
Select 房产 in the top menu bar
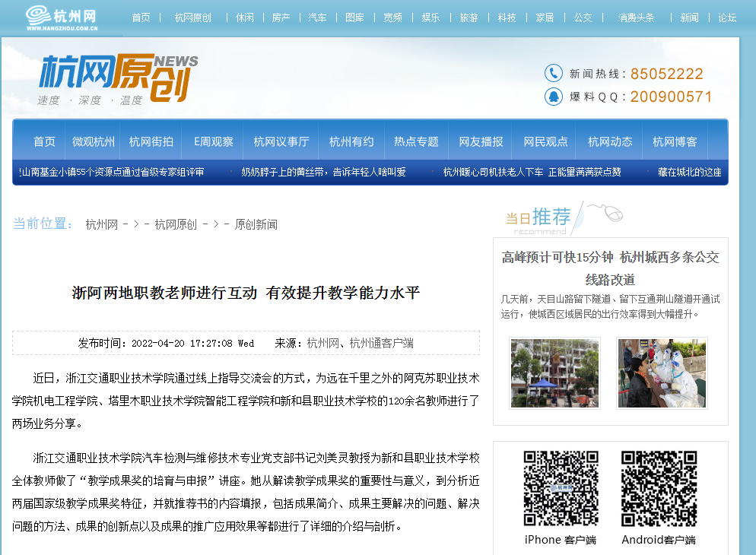coord(281,17)
